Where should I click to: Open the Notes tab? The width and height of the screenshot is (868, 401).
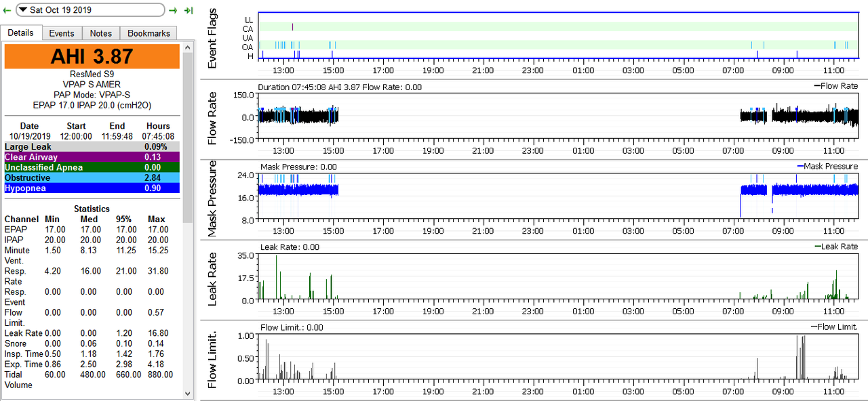101,33
